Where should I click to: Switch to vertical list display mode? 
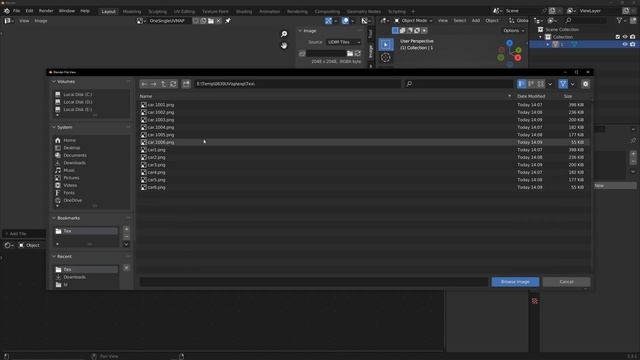coord(522,84)
